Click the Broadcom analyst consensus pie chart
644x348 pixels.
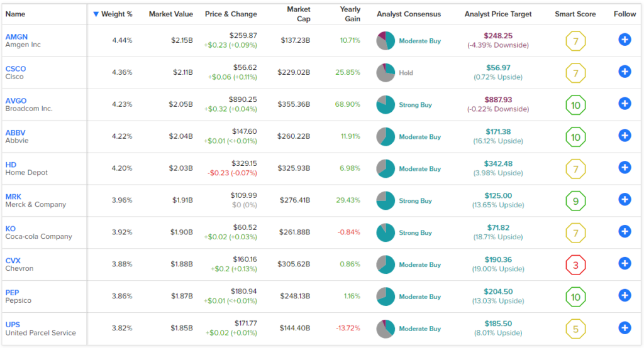386,105
